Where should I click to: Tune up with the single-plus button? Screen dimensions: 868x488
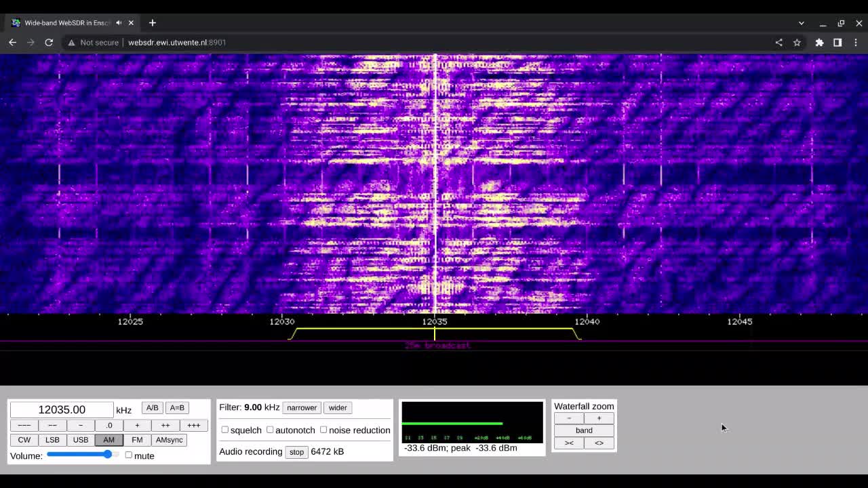point(137,425)
